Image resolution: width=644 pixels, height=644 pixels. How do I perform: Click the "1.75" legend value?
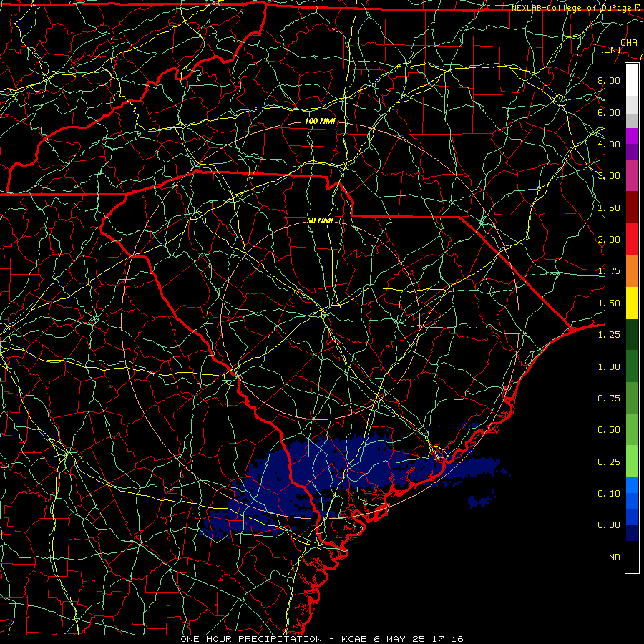[x=609, y=271]
